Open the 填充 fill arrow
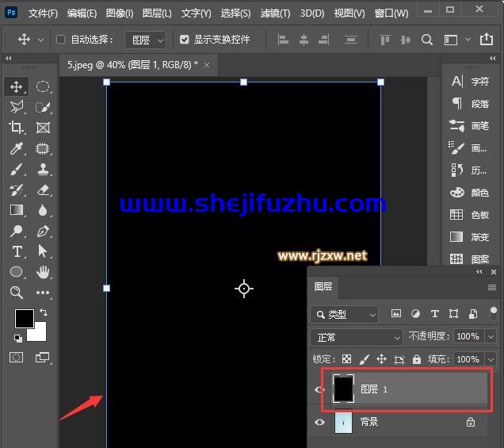 [491, 359]
